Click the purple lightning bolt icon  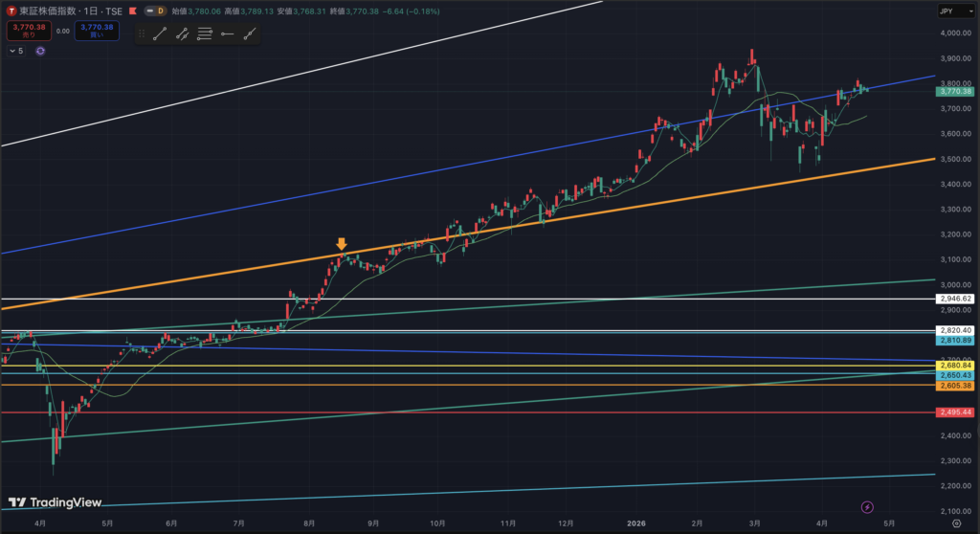pos(867,507)
